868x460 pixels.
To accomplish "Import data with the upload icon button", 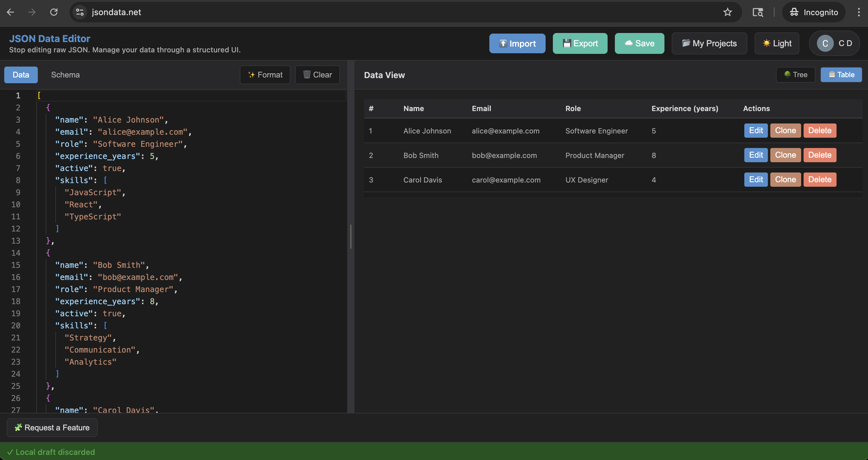I will pos(517,43).
